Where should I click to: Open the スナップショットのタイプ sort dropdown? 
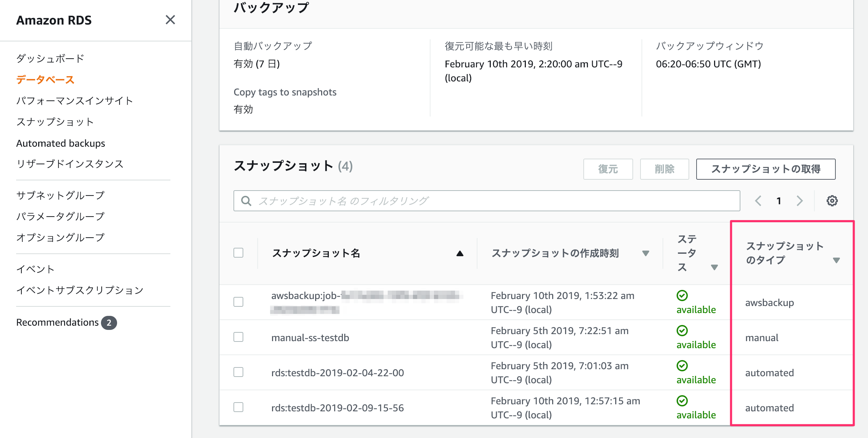[x=837, y=260]
